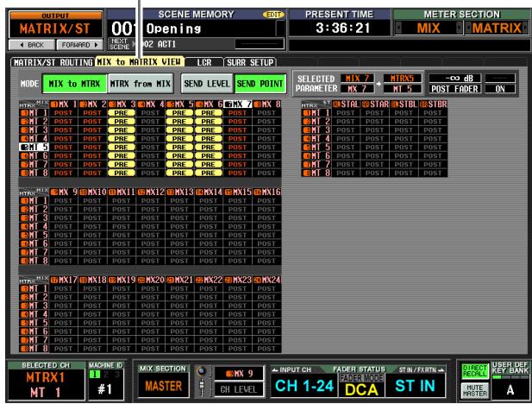This screenshot has height=404, width=532.
Task: Click the right arrow beside MIX in Meter Section
Action: [459, 28]
